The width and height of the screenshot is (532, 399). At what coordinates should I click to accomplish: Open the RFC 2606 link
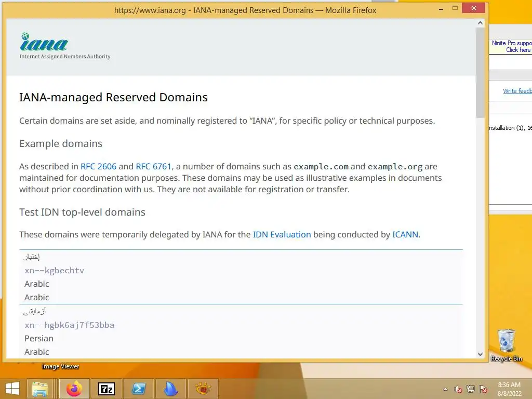tap(98, 167)
